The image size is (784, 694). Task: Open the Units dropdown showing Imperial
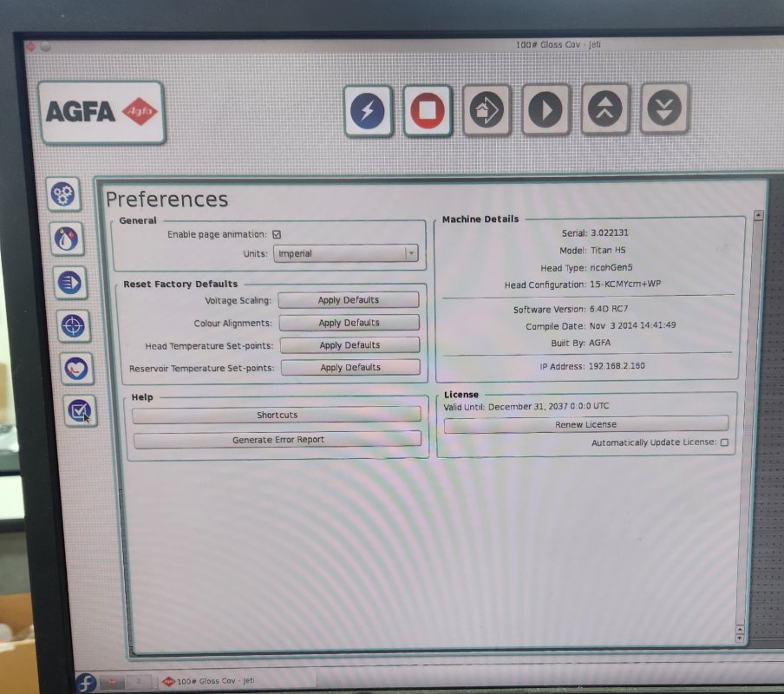pos(345,253)
